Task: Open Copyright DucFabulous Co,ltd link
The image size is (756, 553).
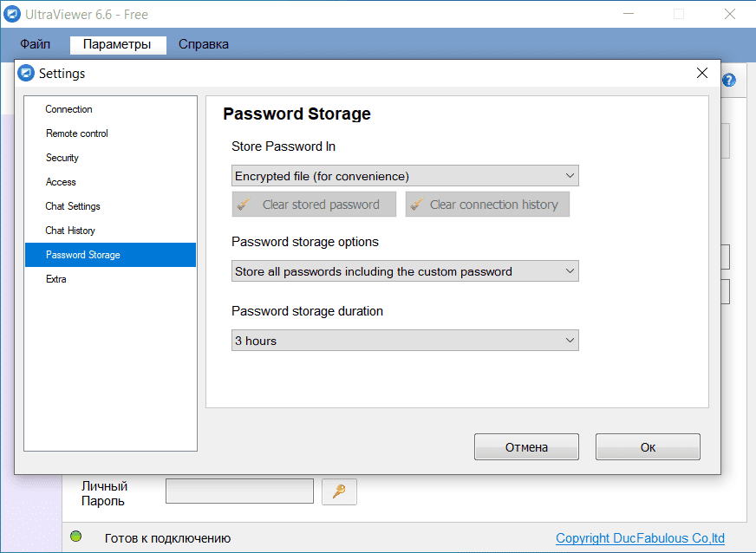Action: (640, 538)
